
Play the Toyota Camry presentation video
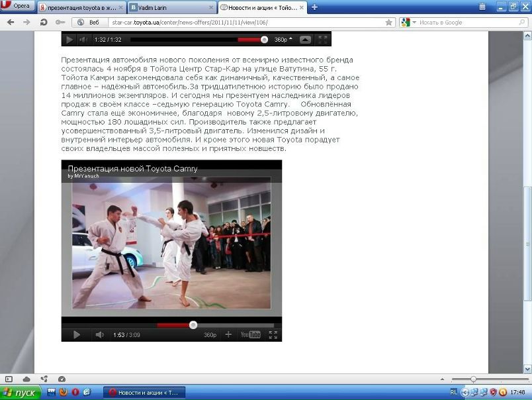[x=77, y=335]
